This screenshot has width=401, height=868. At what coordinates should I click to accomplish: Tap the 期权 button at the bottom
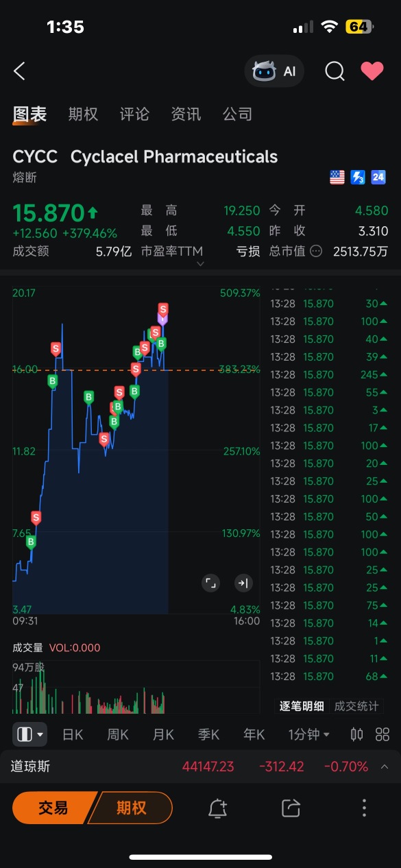[131, 808]
